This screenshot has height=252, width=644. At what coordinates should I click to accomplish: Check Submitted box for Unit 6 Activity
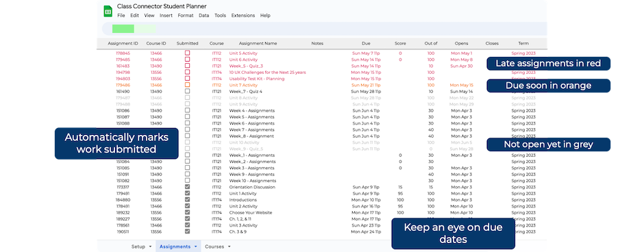pos(187,60)
